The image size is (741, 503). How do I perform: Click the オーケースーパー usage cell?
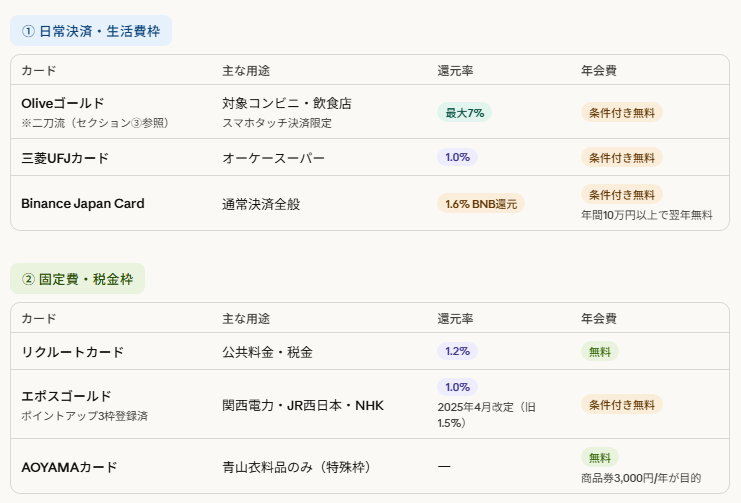(x=273, y=158)
